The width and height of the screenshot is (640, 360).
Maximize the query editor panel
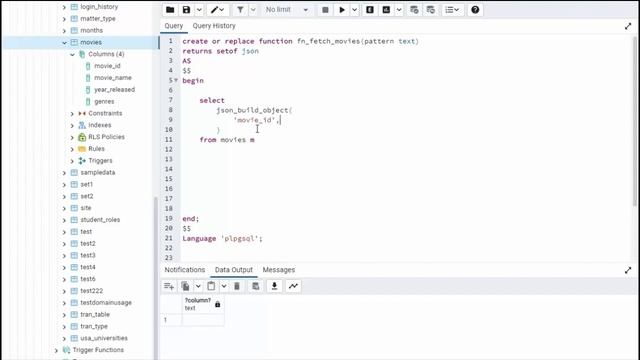click(x=628, y=27)
